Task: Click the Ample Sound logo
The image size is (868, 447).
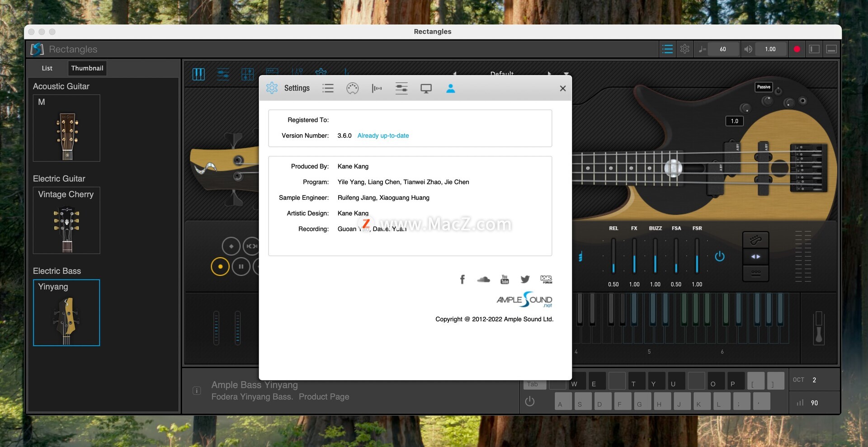Action: (x=524, y=300)
